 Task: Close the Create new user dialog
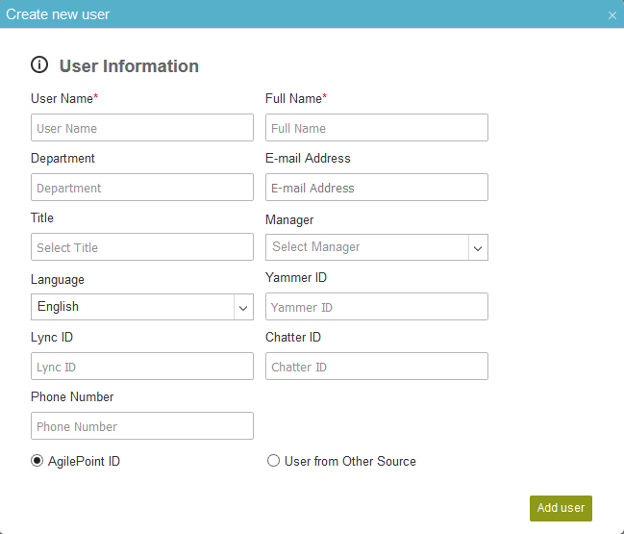pyautogui.click(x=612, y=16)
